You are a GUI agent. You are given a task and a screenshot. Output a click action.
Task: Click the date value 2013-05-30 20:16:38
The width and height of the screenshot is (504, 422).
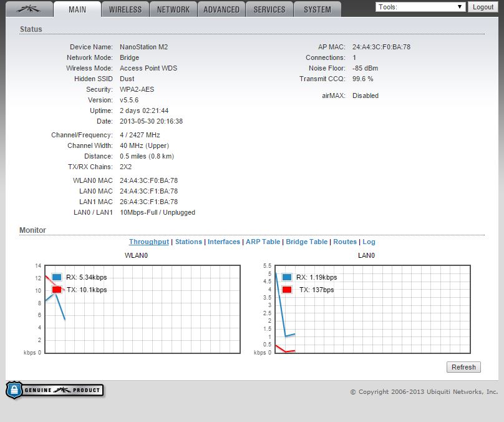(151, 121)
